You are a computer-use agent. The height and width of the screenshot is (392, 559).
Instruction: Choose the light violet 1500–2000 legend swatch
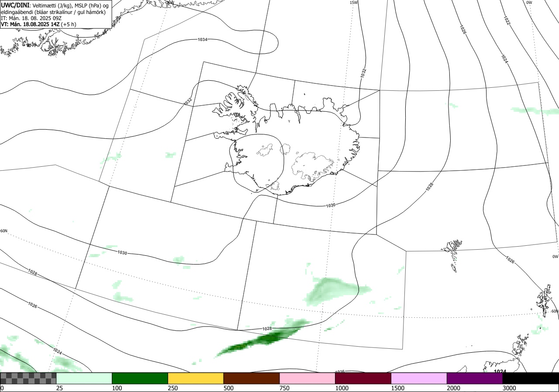click(419, 378)
